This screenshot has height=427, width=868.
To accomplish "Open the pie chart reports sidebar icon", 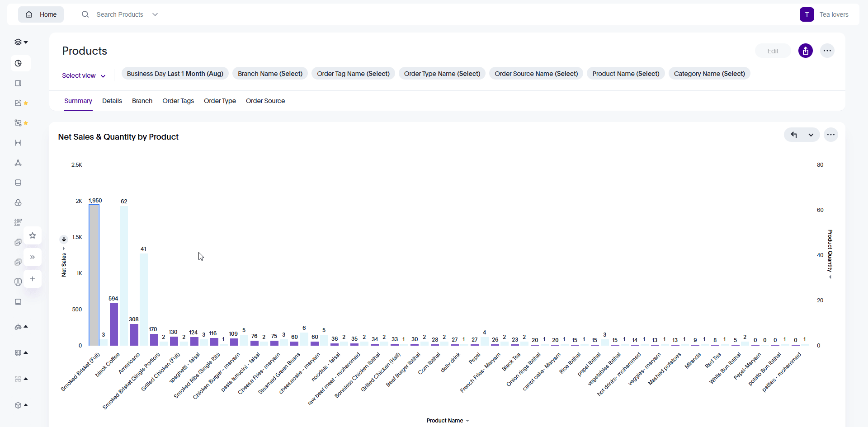I will click(18, 63).
